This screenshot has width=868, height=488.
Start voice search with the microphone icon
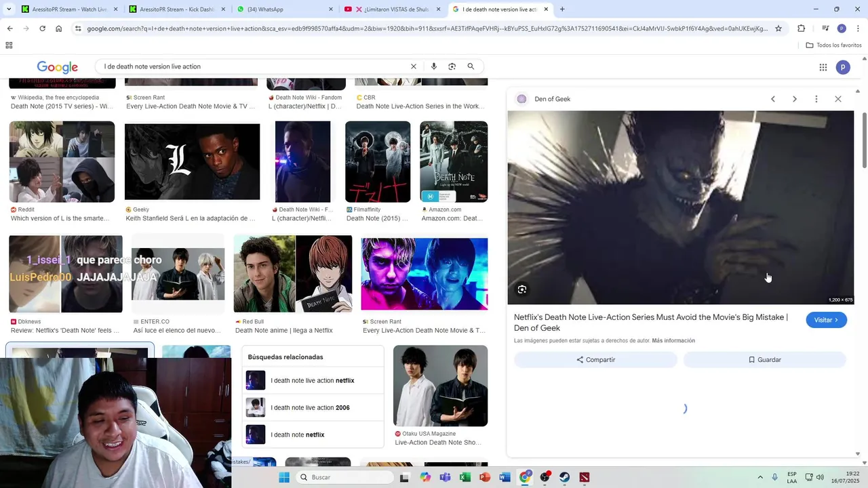(434, 66)
